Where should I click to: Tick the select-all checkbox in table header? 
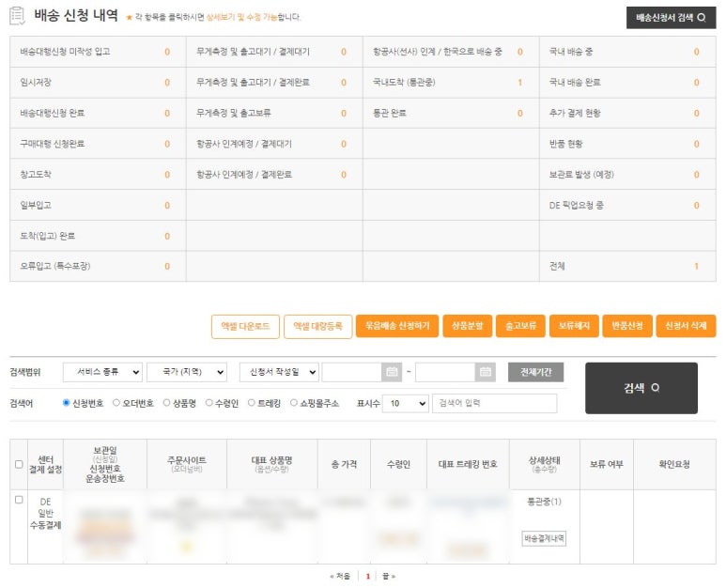(x=19, y=464)
